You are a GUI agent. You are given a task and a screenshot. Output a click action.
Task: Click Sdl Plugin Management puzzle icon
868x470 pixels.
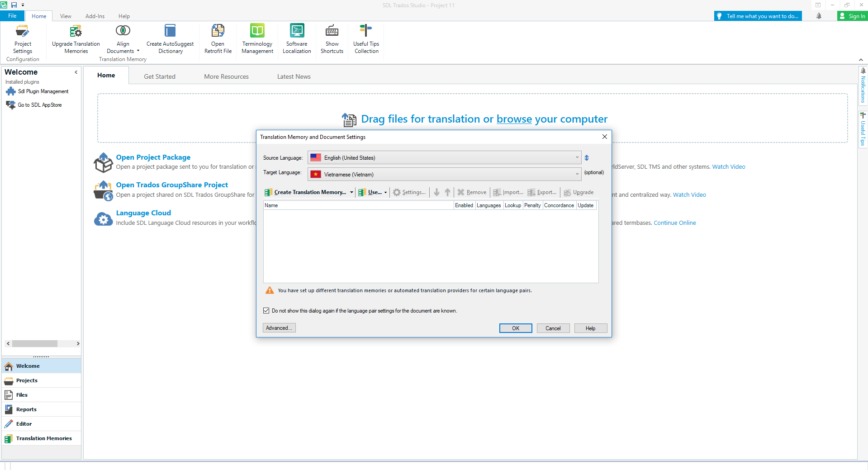[x=10, y=91]
